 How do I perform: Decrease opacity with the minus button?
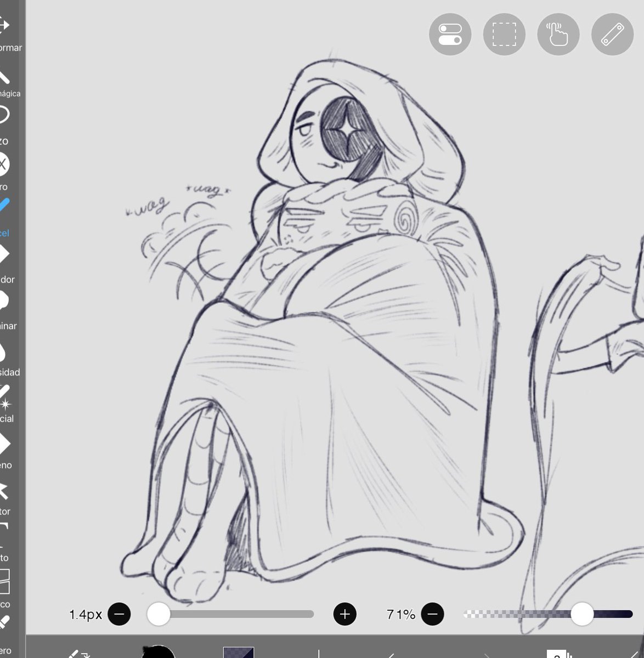click(x=433, y=614)
